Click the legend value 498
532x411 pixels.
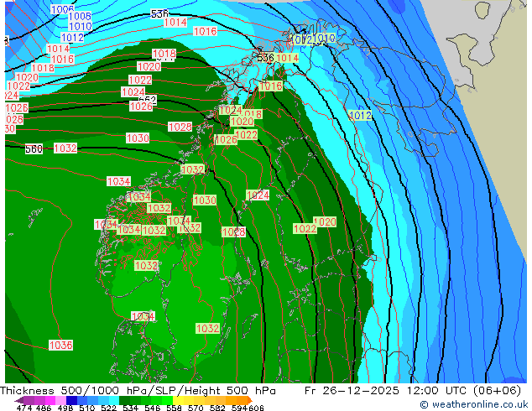coord(65,408)
